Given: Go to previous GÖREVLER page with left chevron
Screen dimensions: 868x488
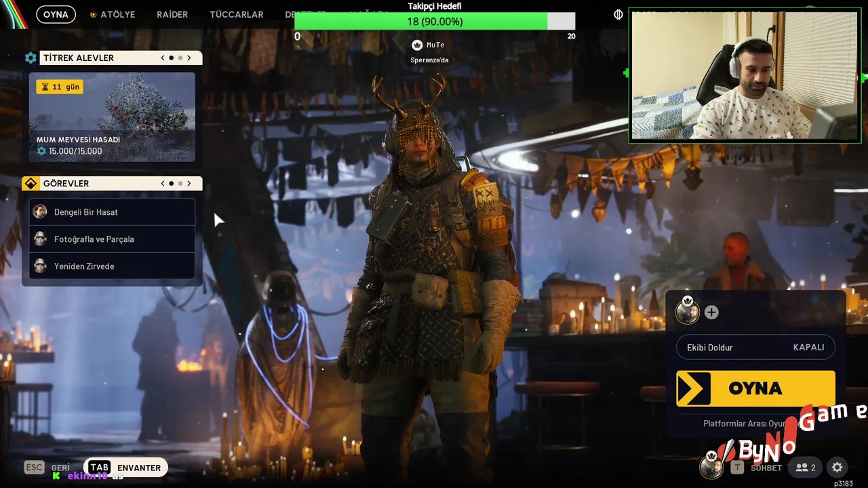Looking at the screenshot, I should tap(163, 184).
